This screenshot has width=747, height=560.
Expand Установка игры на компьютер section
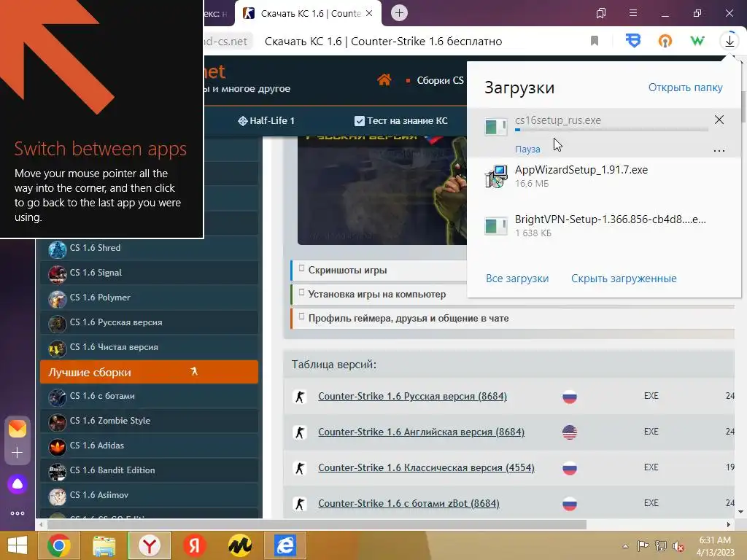[379, 295]
